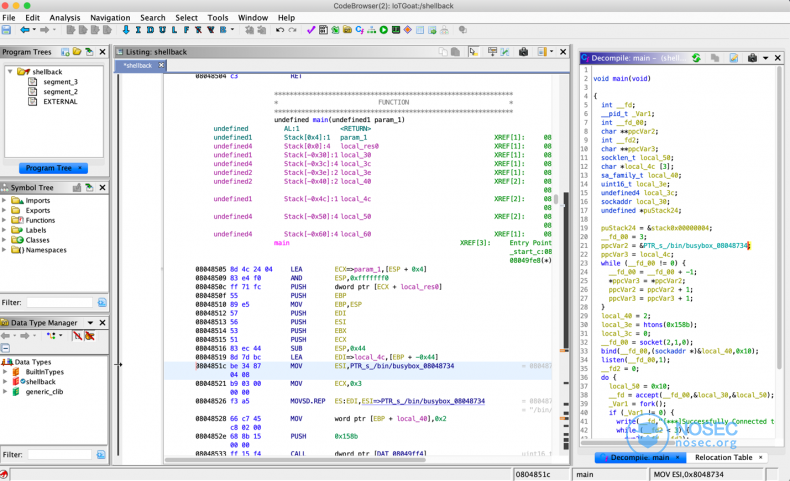This screenshot has width=790, height=481.
Task: Open the Navigation menu
Action: (110, 18)
